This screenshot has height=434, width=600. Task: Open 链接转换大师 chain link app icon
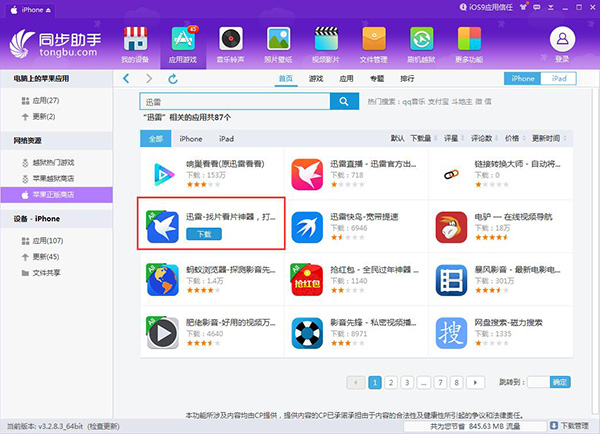(x=451, y=175)
